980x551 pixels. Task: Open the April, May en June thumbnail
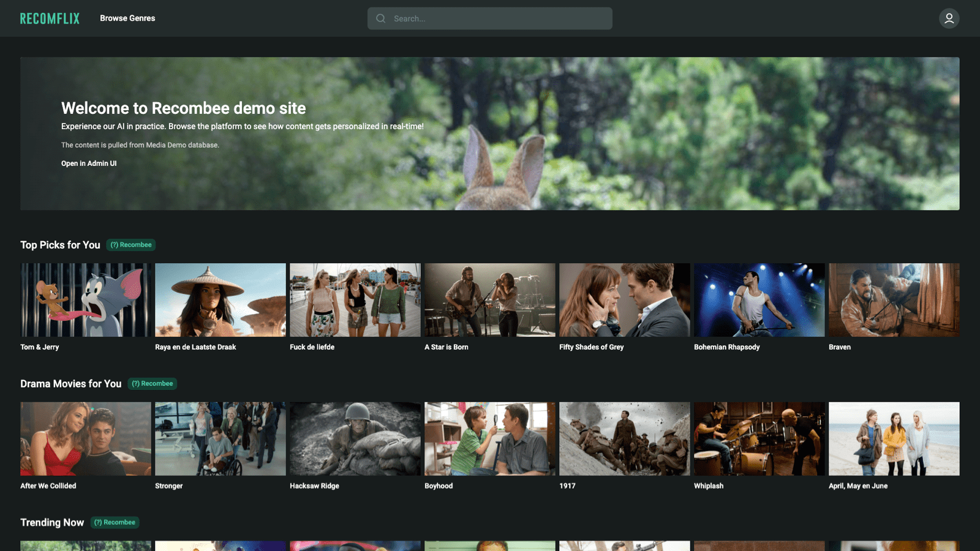(894, 439)
